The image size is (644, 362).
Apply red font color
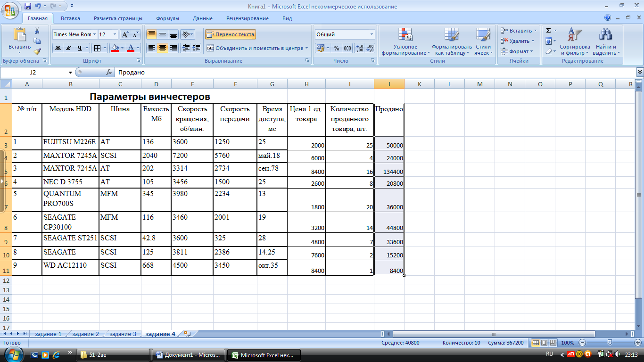pyautogui.click(x=131, y=48)
